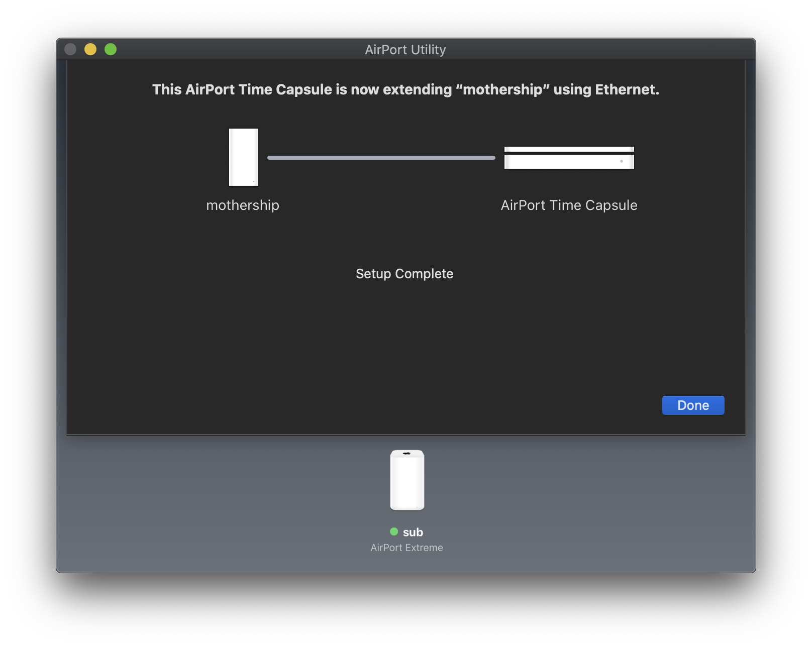This screenshot has height=647, width=812.
Task: Click the green status dot beside sub
Action: point(394,531)
